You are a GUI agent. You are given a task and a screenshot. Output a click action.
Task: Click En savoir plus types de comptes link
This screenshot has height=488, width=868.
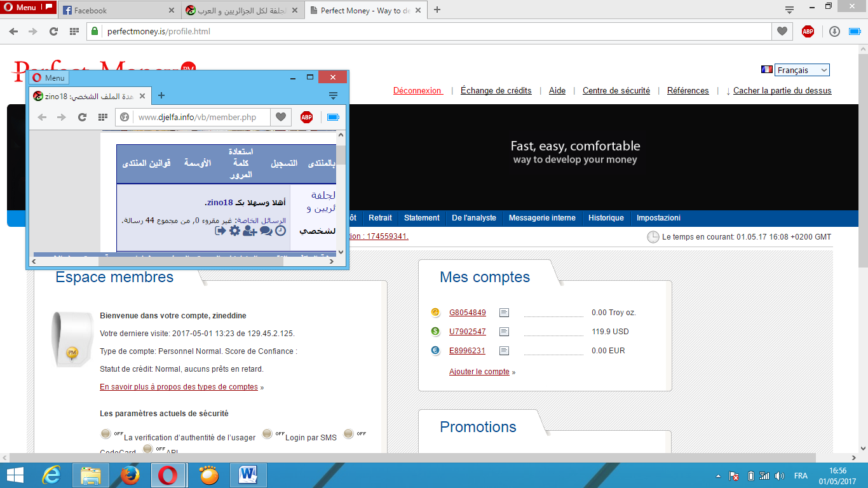pos(179,387)
